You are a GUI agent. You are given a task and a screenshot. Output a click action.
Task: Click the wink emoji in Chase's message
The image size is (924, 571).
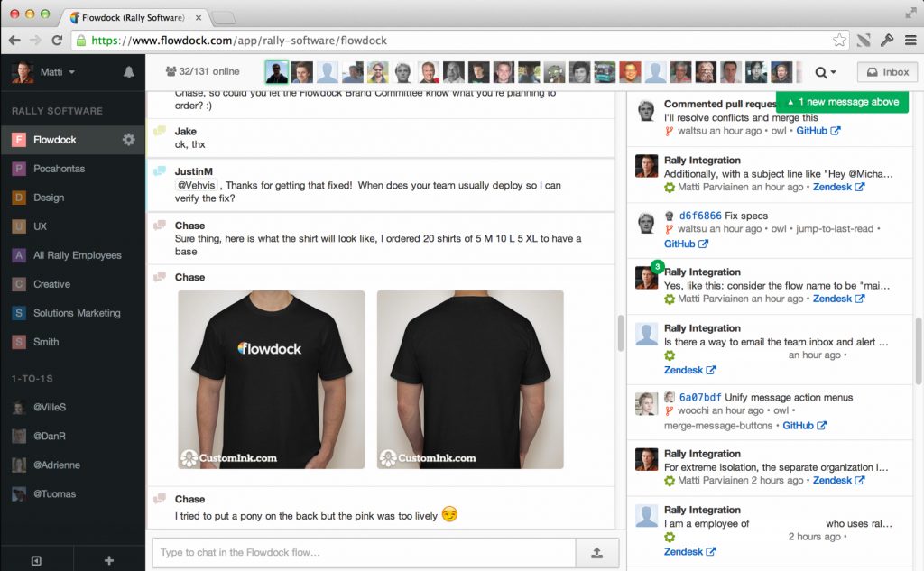click(449, 514)
